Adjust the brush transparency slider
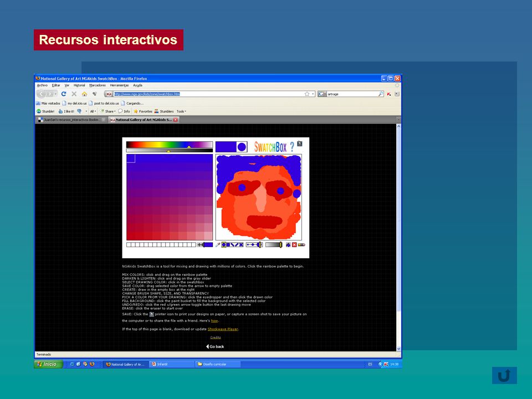Screen dimensions: 532x399 (274, 244)
